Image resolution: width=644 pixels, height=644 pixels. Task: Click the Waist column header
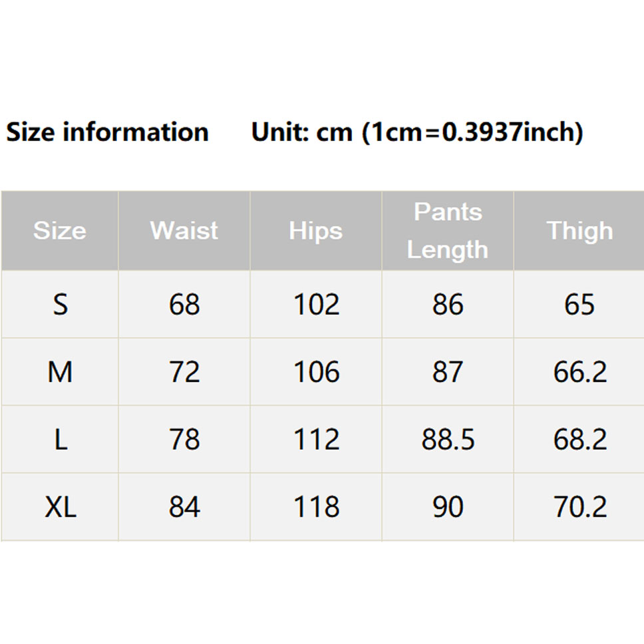[184, 231]
